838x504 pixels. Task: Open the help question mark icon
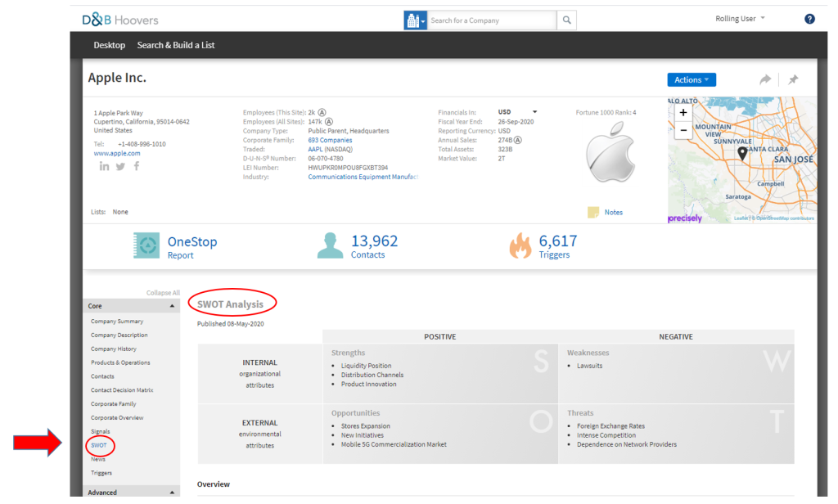809,20
